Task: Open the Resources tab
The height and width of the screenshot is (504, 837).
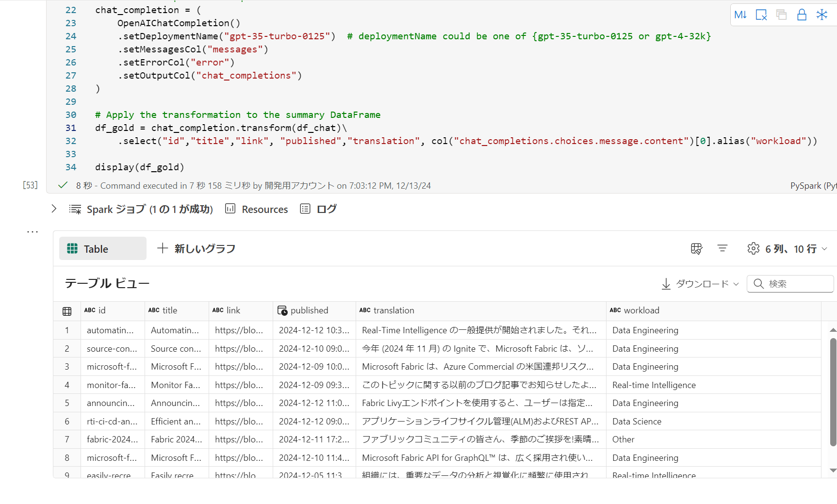Action: click(x=257, y=209)
